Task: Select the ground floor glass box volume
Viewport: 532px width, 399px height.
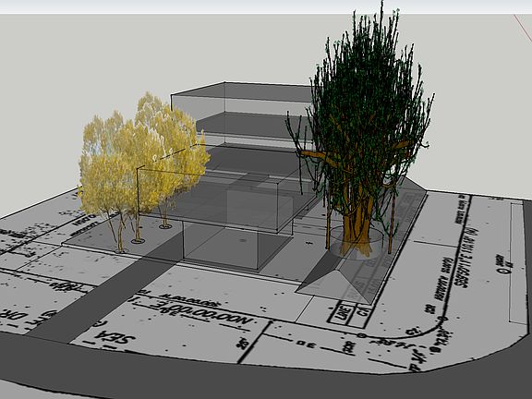Action: (237, 244)
